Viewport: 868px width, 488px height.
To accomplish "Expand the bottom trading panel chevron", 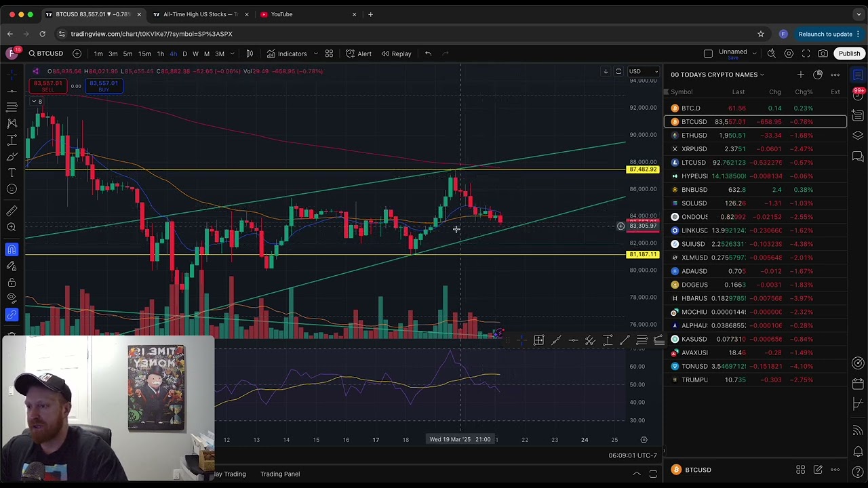I will click(636, 474).
